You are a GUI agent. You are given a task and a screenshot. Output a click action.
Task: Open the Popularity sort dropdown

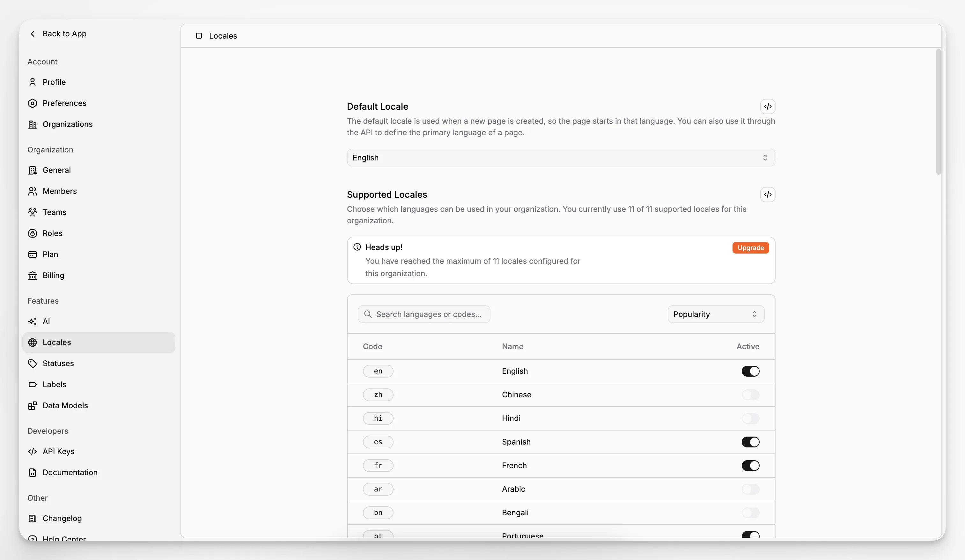[716, 314]
